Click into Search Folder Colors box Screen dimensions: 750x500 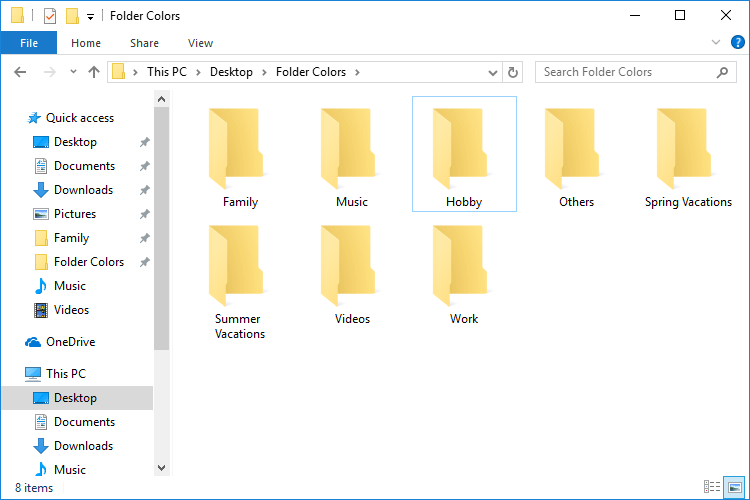click(x=636, y=72)
